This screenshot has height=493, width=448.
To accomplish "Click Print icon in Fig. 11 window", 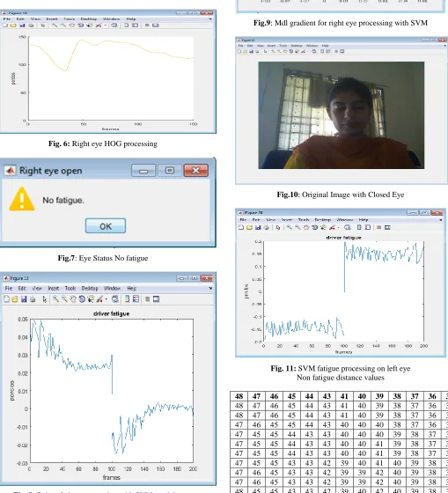I will [x=267, y=227].
